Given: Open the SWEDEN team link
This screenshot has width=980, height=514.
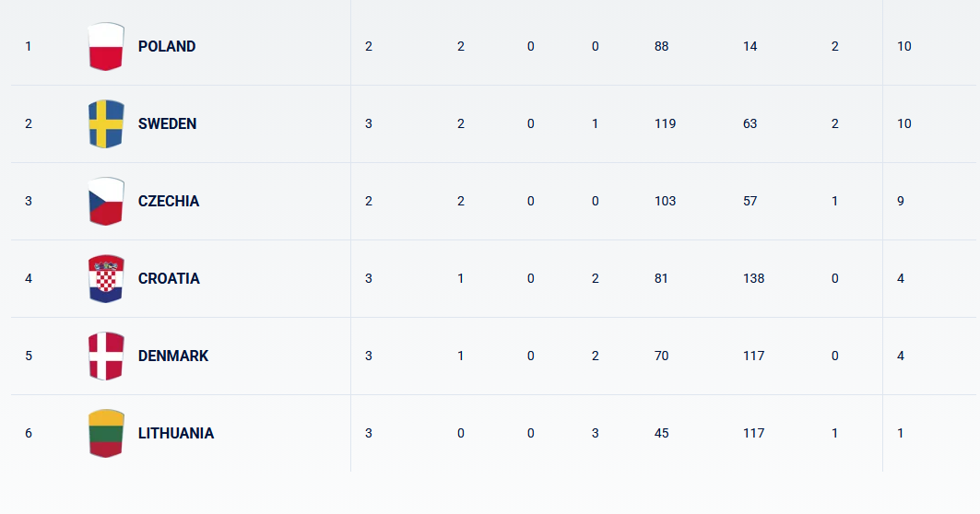Looking at the screenshot, I should [x=167, y=123].
